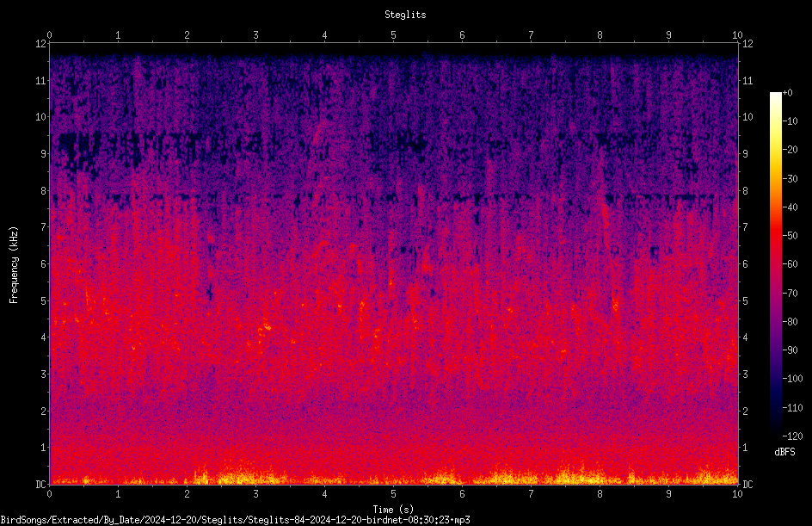The width and height of the screenshot is (812, 526).
Task: Click the 10 second tick on top axis
Action: point(737,35)
